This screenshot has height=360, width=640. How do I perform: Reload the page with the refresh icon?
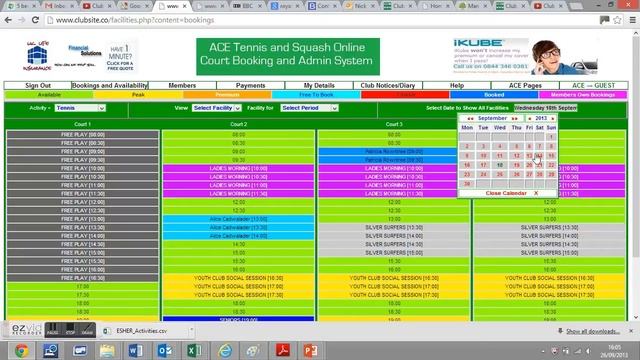pos(35,20)
